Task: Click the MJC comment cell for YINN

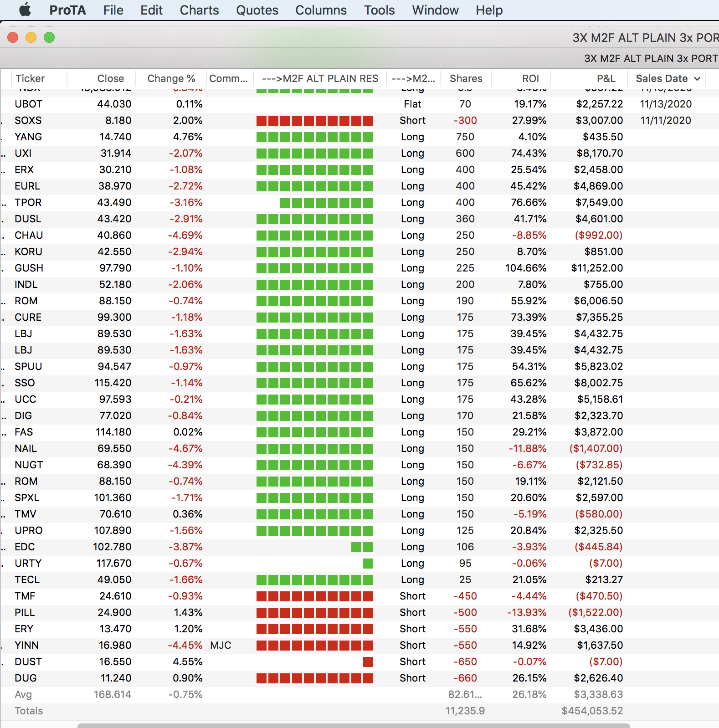Action: [221, 645]
